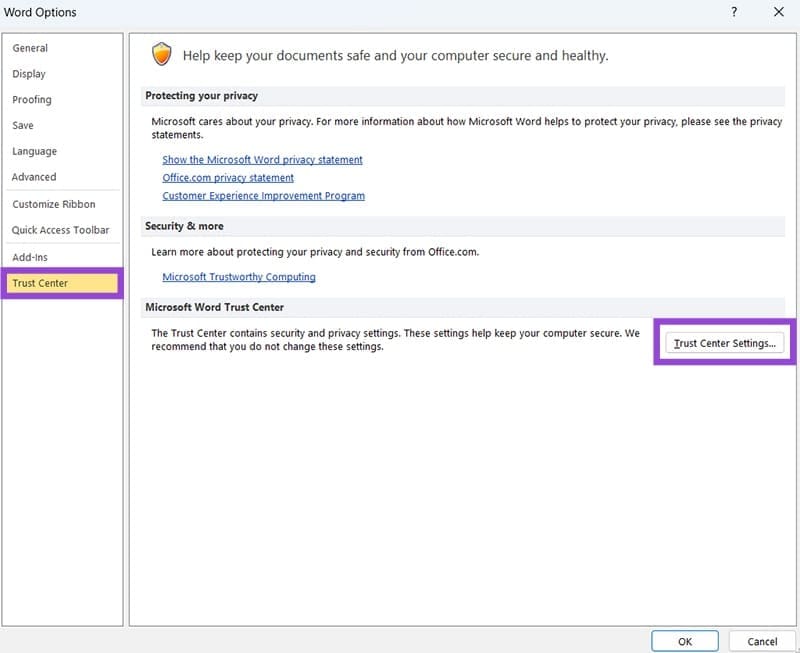
Task: Click the Microsoft Word Trust Center heading
Action: (214, 307)
